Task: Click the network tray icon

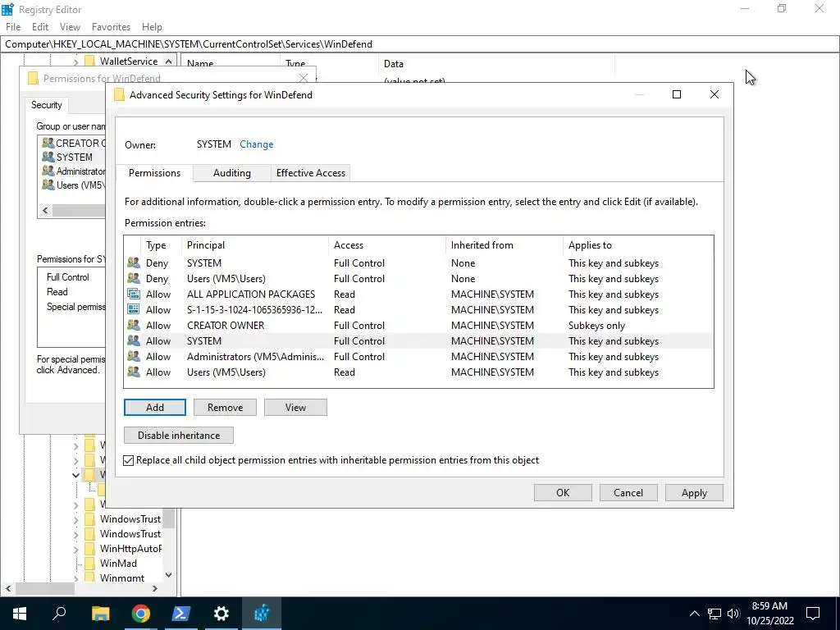Action: (x=714, y=614)
